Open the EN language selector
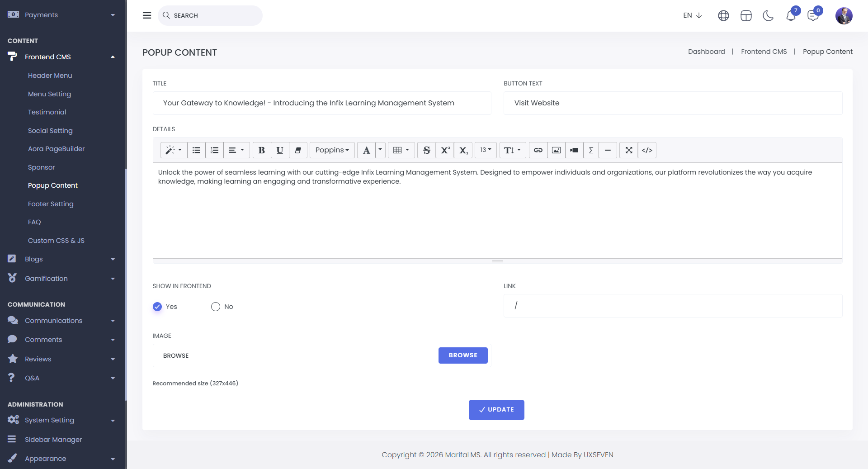Screen dimensions: 868x469 pyautogui.click(x=692, y=15)
